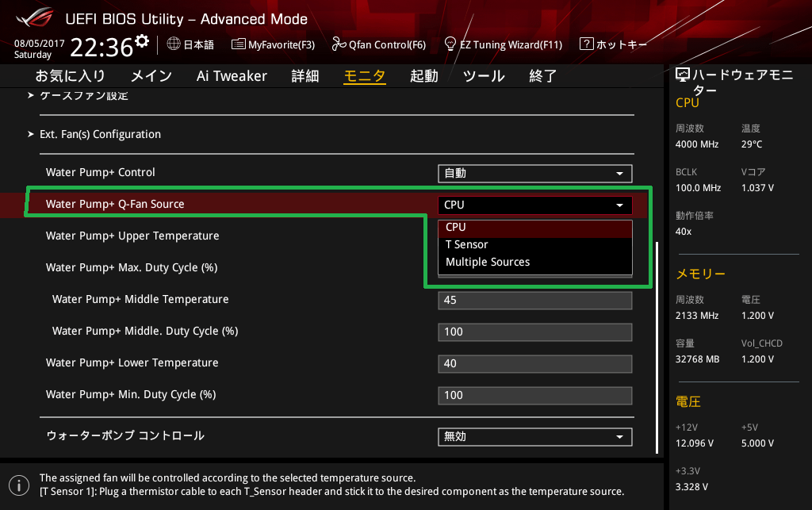This screenshot has width=812, height=510.
Task: Choose CPU from the source list
Action: (535, 228)
